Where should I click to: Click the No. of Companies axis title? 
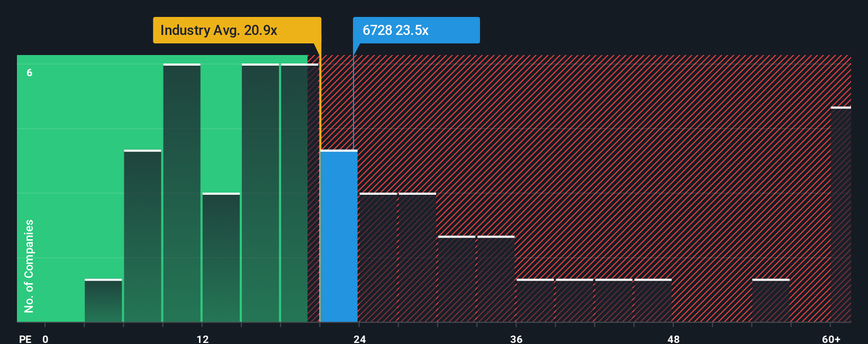pos(29,266)
